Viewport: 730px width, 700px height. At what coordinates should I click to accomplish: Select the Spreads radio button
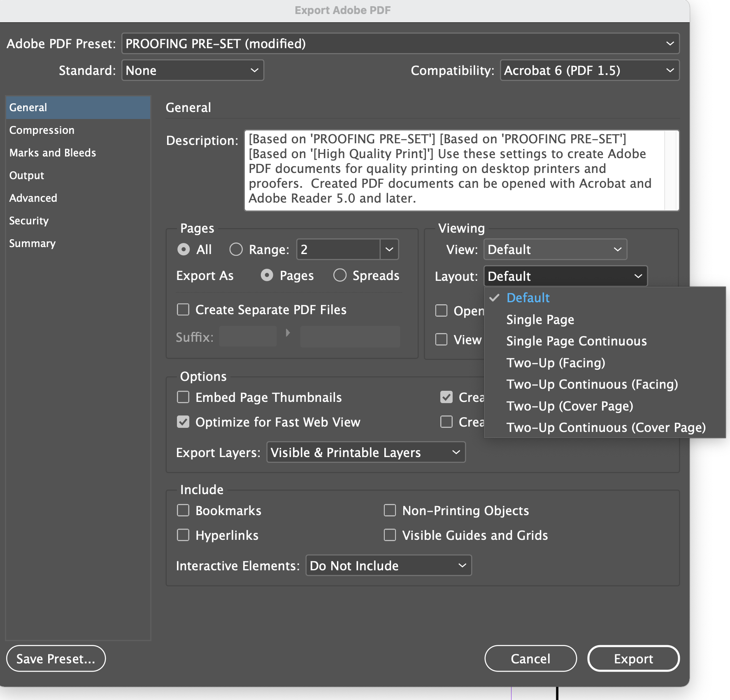(x=340, y=275)
